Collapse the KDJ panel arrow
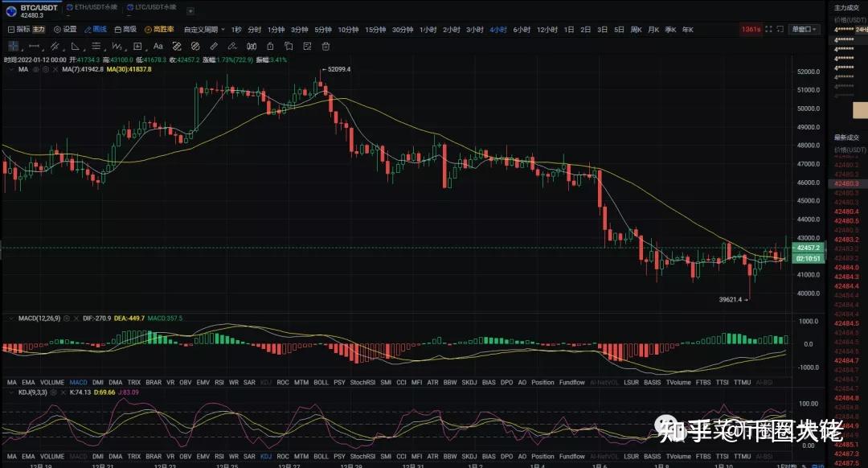 coord(11,392)
